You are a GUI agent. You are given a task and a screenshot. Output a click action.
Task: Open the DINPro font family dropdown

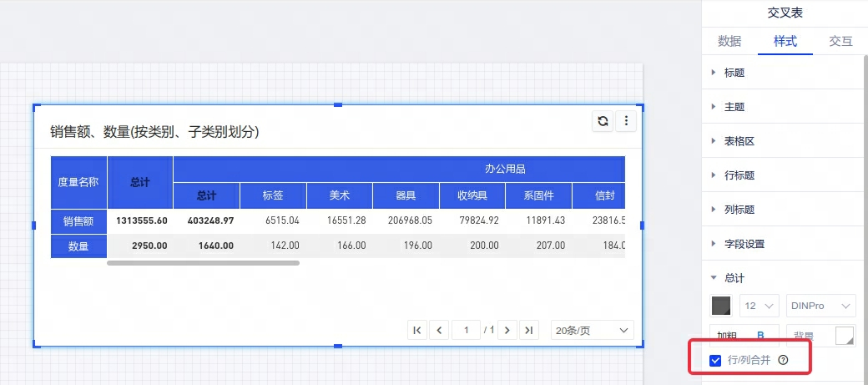tap(820, 306)
